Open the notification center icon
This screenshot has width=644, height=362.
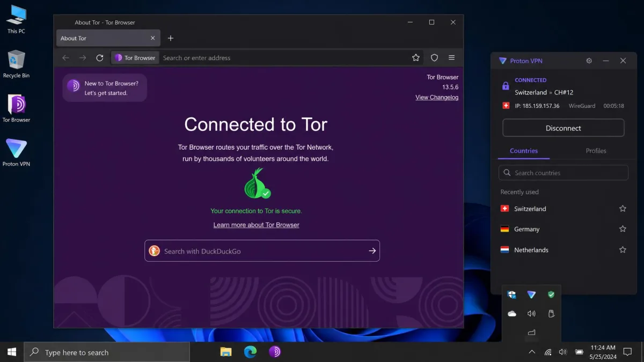tap(627, 352)
